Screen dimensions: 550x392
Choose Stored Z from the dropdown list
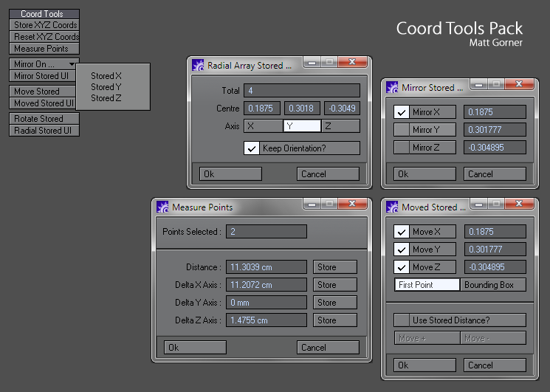point(106,98)
